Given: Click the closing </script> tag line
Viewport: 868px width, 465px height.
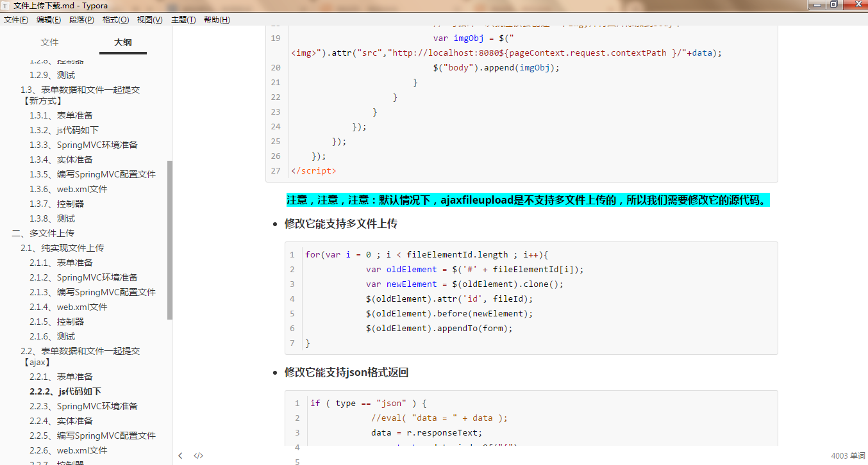Looking at the screenshot, I should (313, 170).
